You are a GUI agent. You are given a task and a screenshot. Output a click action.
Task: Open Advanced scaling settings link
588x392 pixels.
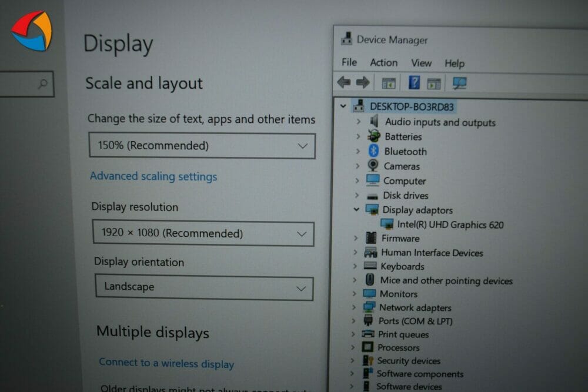pyautogui.click(x=153, y=176)
